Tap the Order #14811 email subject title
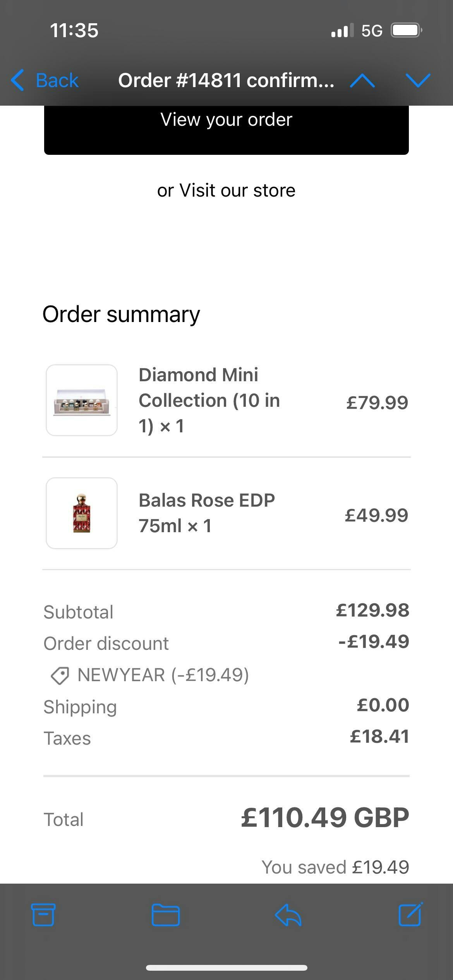Viewport: 453px width, 980px height. tap(226, 81)
